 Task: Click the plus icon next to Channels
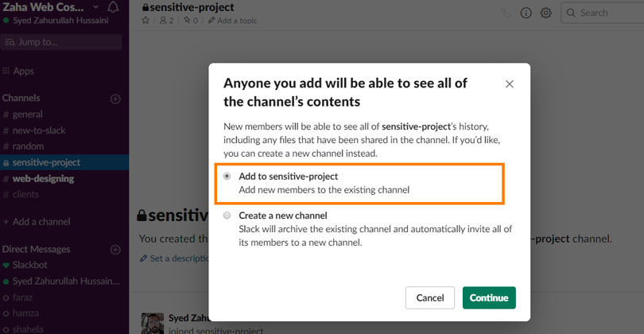(x=115, y=99)
